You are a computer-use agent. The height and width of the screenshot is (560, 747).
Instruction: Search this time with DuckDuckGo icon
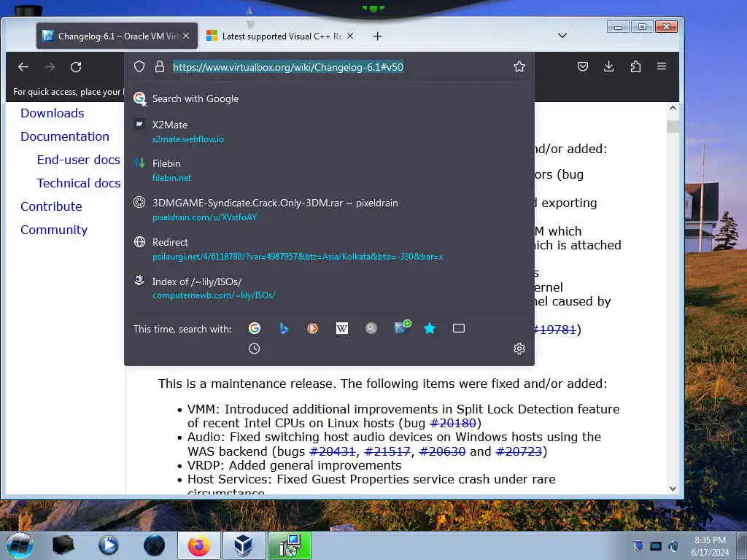312,328
